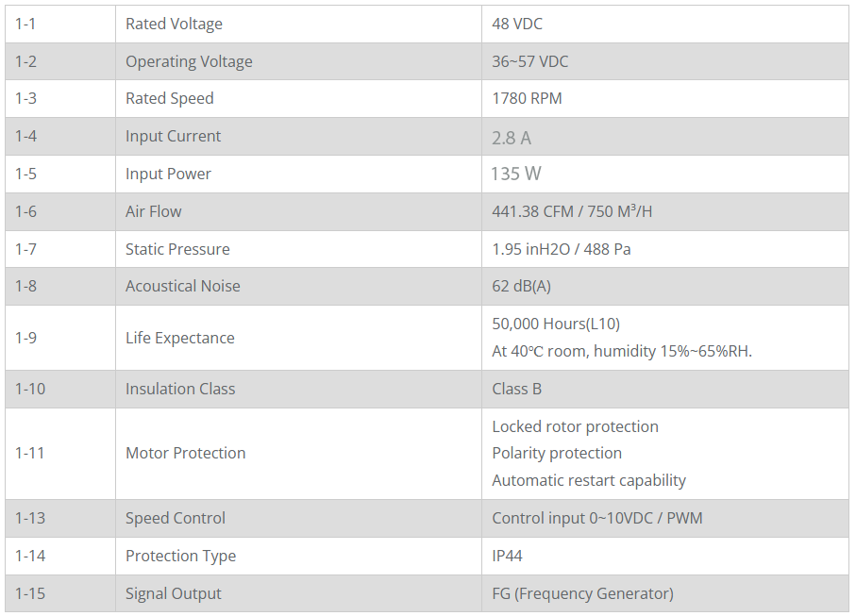Select the IP44 protection type value

507,556
